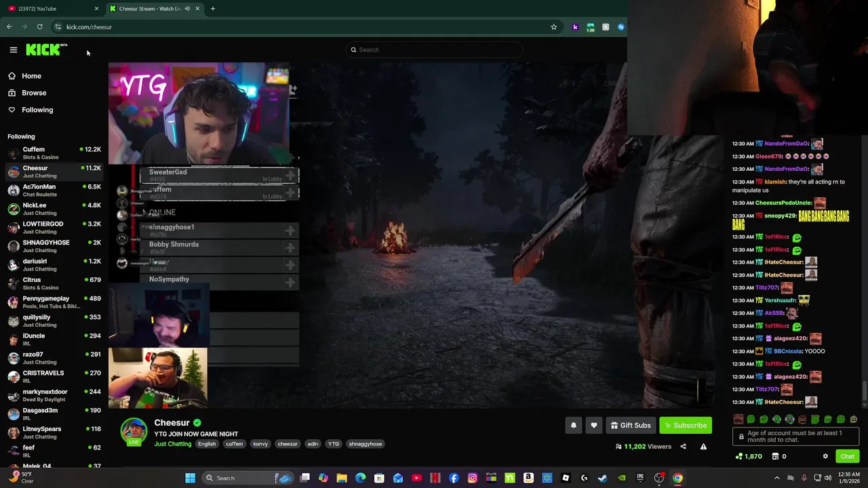Click the share stream icon
The image size is (868, 488).
683,447
